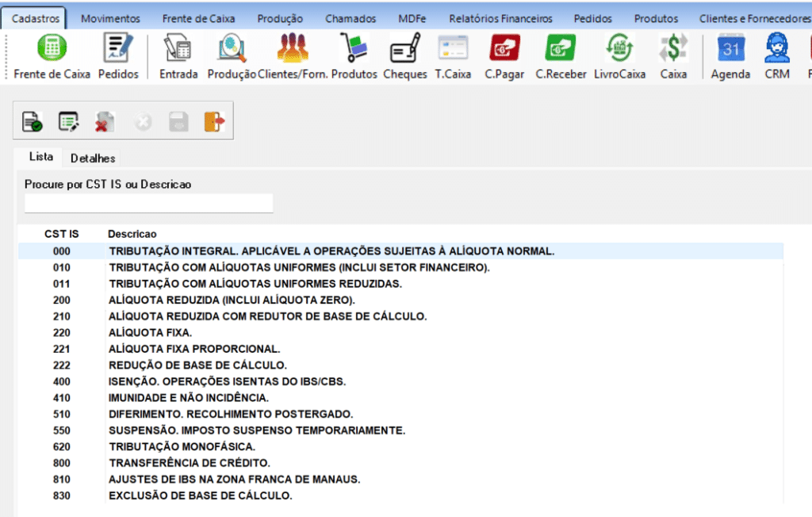Click the CST IS search field
Image resolution: width=812 pixels, height=517 pixels.
pyautogui.click(x=148, y=204)
